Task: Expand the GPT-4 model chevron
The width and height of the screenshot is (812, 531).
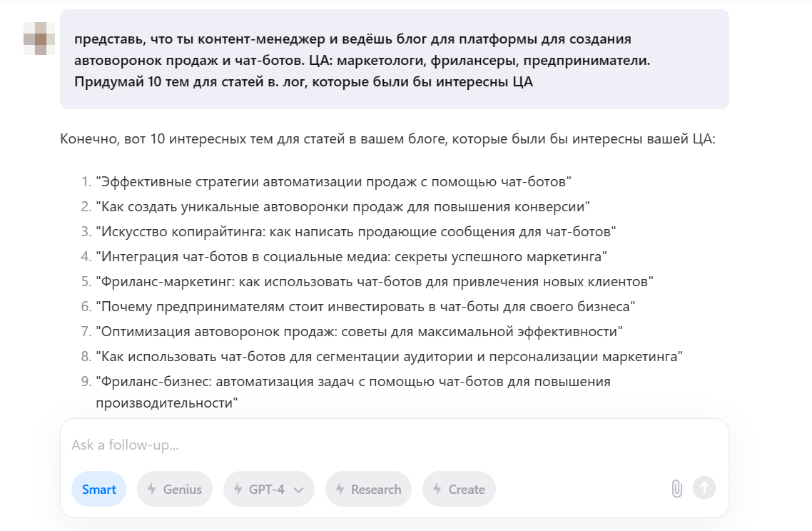Action: coord(299,490)
